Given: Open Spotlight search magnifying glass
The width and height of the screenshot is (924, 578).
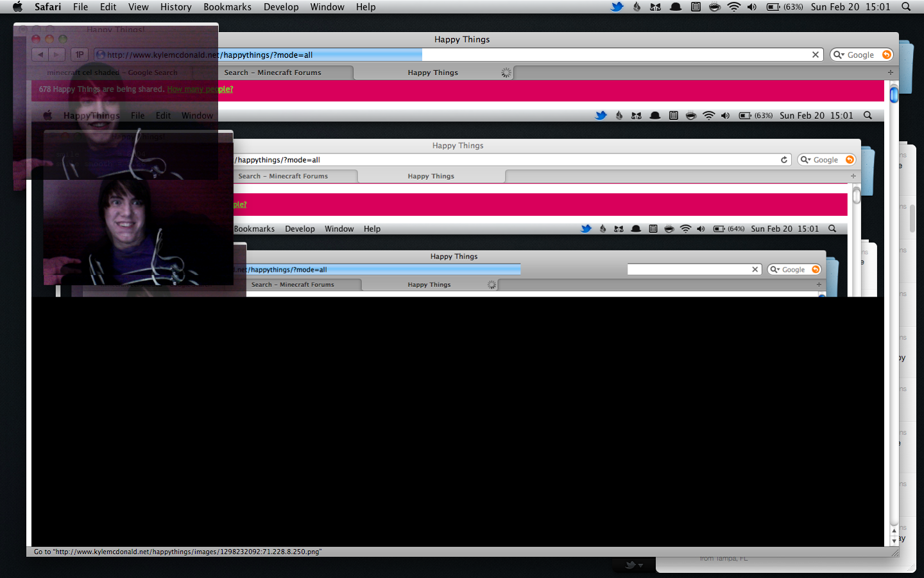Looking at the screenshot, I should (906, 7).
